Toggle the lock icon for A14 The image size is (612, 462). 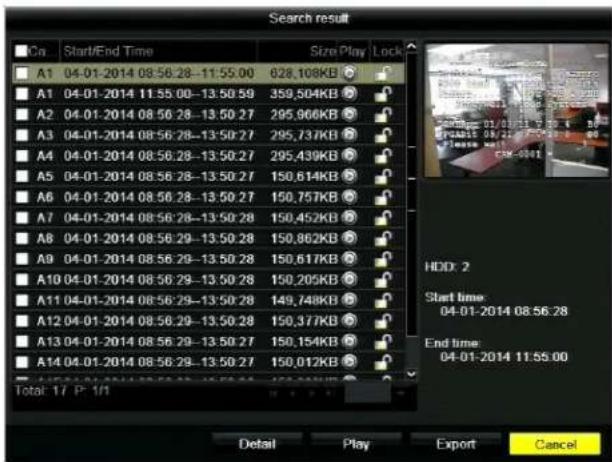click(383, 362)
